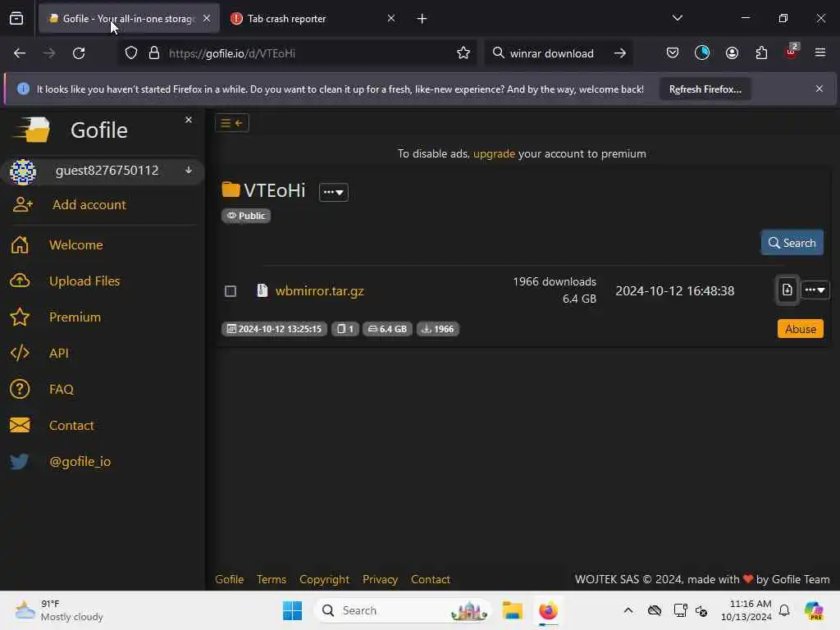Image resolution: width=840 pixels, height=630 pixels.
Task: Click the Windows taskbar Search box
Action: [x=402, y=610]
